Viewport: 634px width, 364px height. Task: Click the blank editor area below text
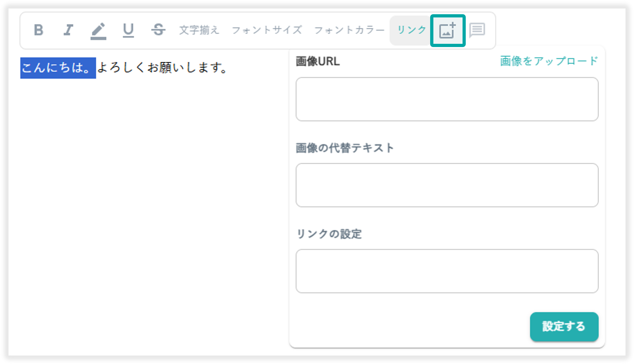click(150, 200)
